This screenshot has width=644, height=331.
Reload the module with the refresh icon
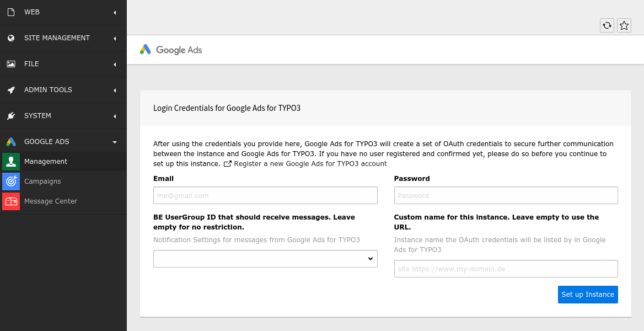[607, 25]
